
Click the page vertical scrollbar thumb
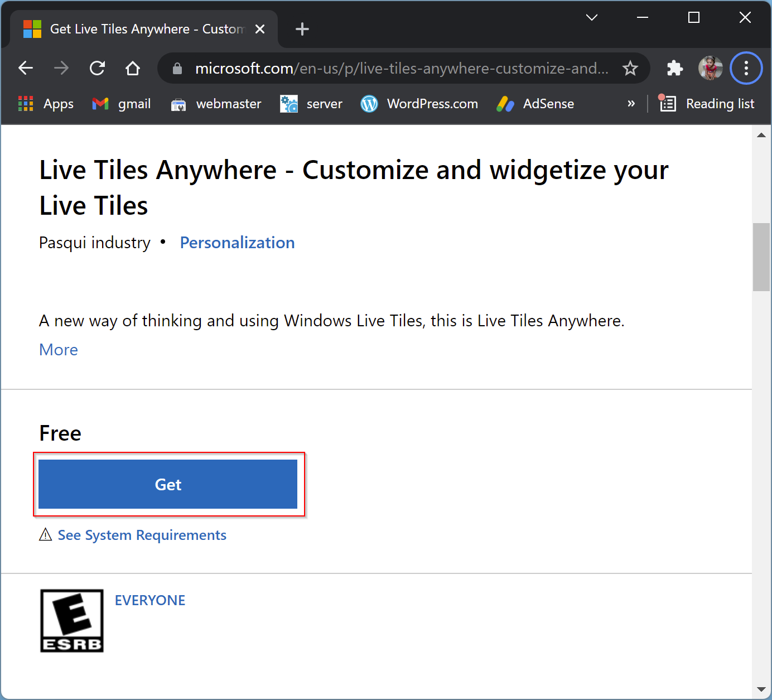(761, 257)
